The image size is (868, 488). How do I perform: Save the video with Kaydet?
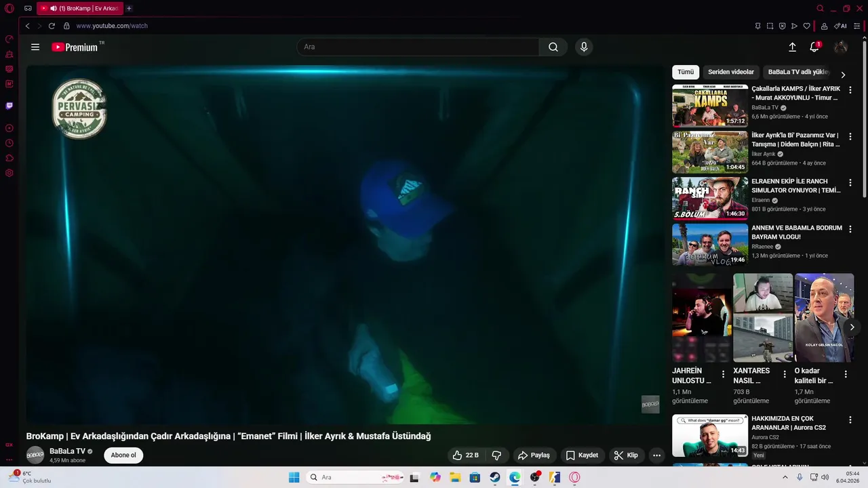click(x=583, y=455)
